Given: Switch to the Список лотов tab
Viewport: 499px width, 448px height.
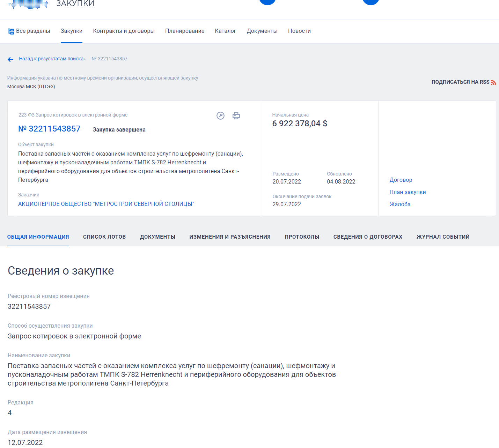Looking at the screenshot, I should pos(104,237).
